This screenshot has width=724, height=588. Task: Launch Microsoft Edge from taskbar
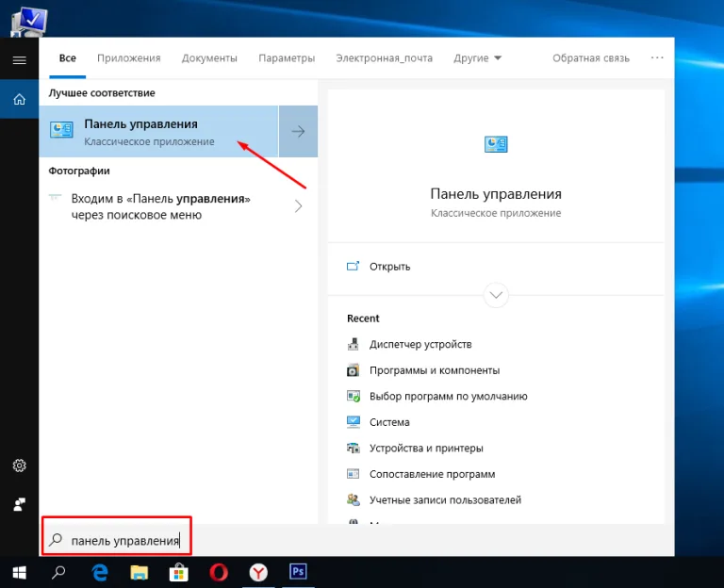(100, 572)
